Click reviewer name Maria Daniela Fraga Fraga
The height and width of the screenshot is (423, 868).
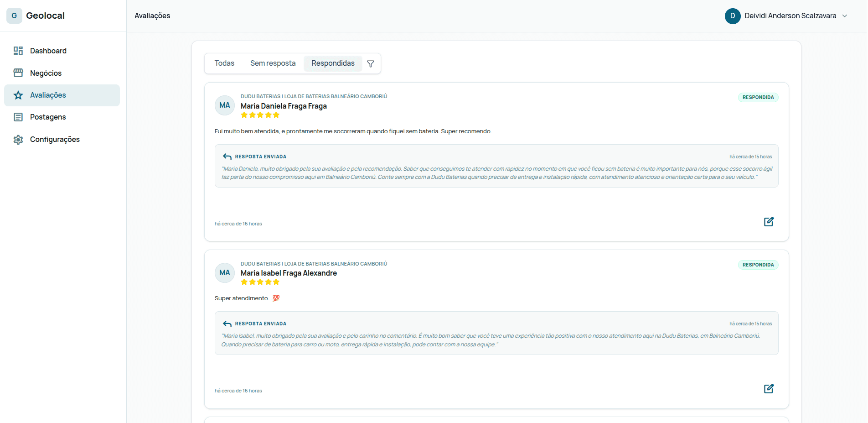[x=284, y=106]
